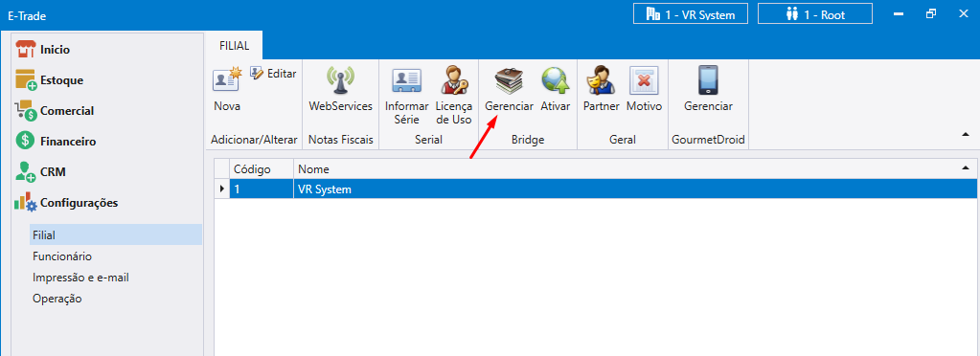Select the VR System row
The image size is (980, 356).
click(x=596, y=189)
